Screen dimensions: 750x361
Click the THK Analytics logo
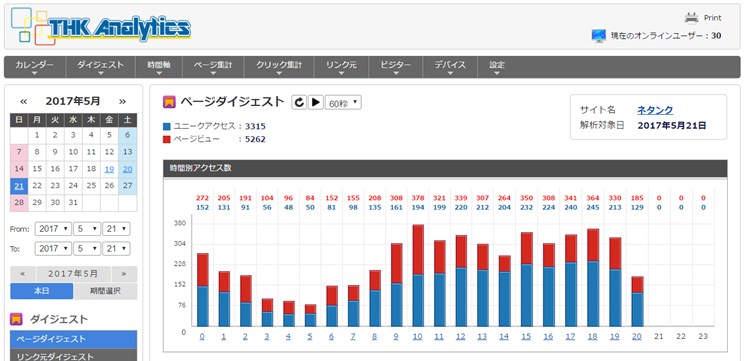tap(100, 27)
